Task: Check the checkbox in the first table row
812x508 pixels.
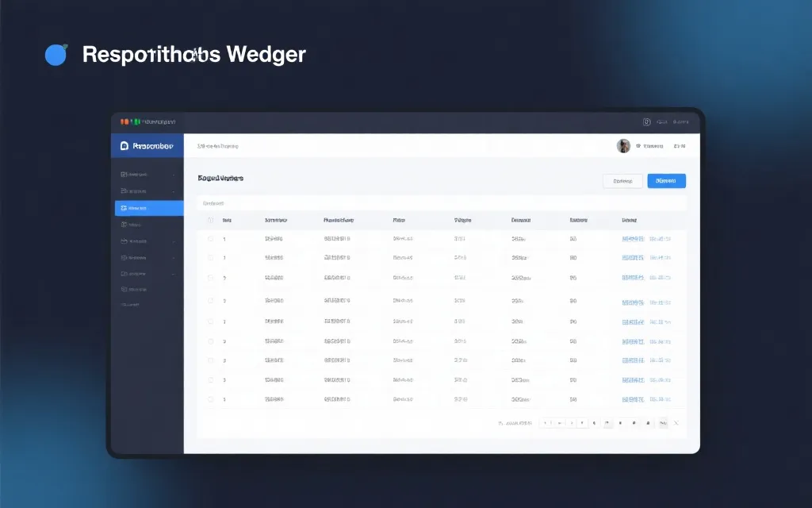Action: [x=210, y=238]
